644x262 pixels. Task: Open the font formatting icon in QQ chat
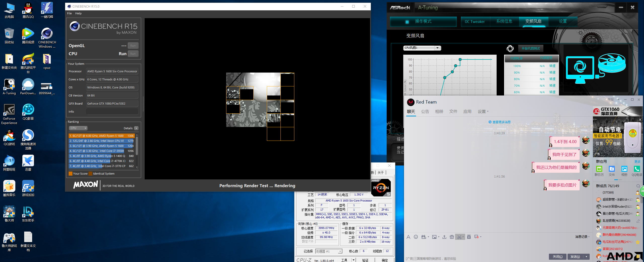tap(408, 237)
